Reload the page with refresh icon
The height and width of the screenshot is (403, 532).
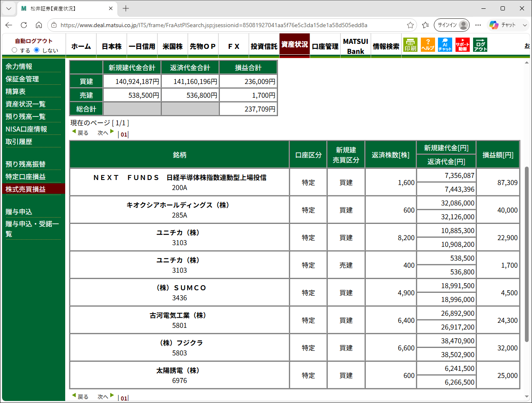tap(24, 25)
